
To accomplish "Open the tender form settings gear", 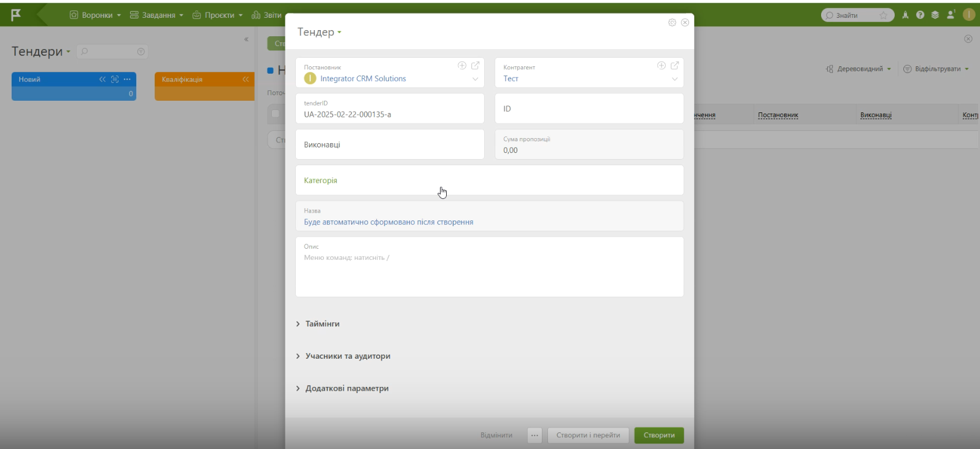I will click(x=672, y=23).
